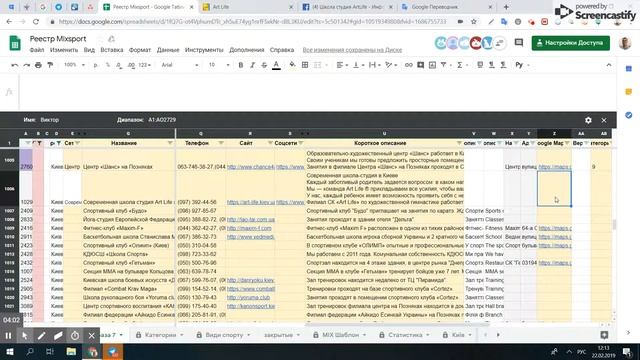
Task: Click the filter view name field Виктор
Action: click(50, 120)
